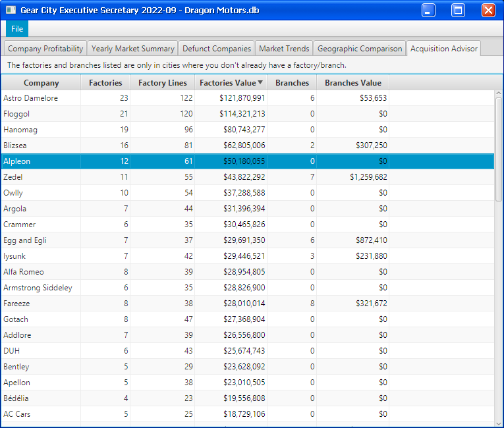Sort by Branches Value column header
The width and height of the screenshot is (504, 428).
353,82
